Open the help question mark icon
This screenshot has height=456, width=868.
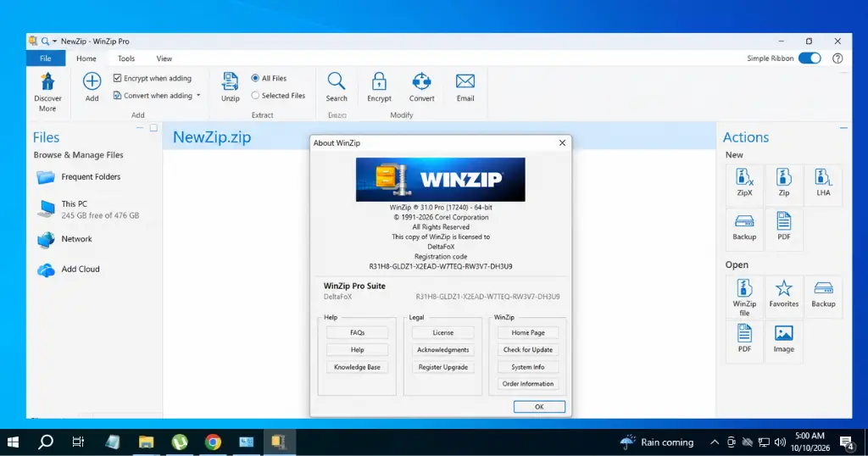click(837, 58)
